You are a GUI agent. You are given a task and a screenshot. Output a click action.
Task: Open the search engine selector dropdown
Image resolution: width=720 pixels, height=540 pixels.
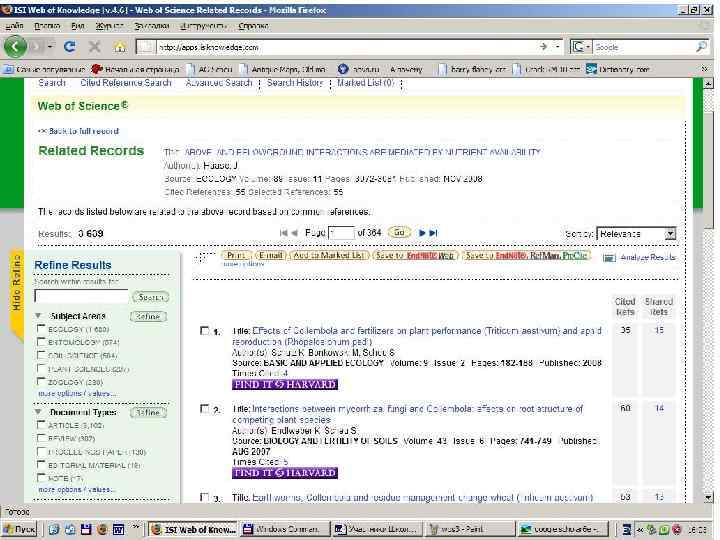point(581,47)
